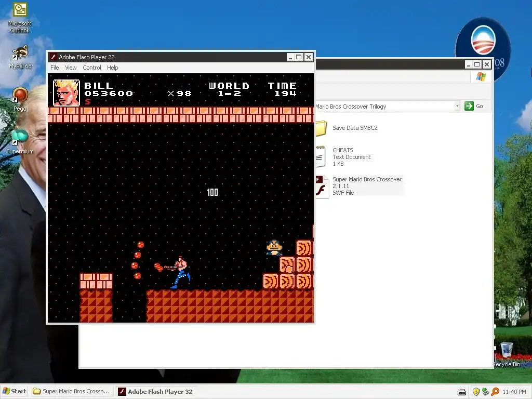The height and width of the screenshot is (399, 532).
Task: Click the magnifier tray icon next to the clock
Action: click(495, 392)
